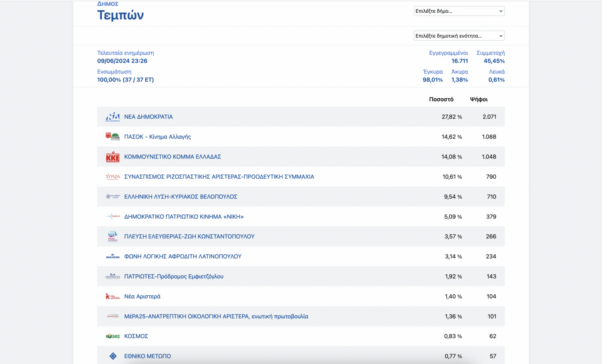Open the ΣΥΝΑΣΠΙΣΜΟΣ ΡΙΖΟΣΠΑΣΤΙΚΗΣ ΑΡΙΣΤΕΡΑΣ link
The image size is (602, 364).
point(219,177)
